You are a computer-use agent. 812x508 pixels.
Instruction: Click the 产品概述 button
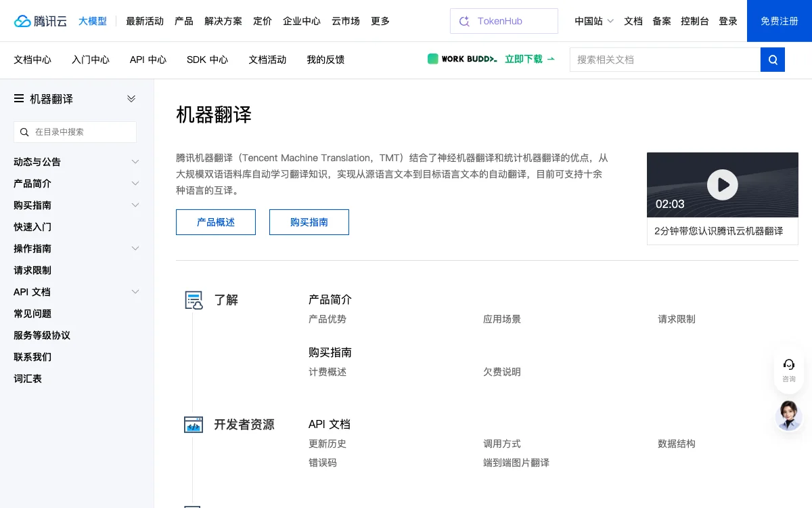[x=216, y=222]
